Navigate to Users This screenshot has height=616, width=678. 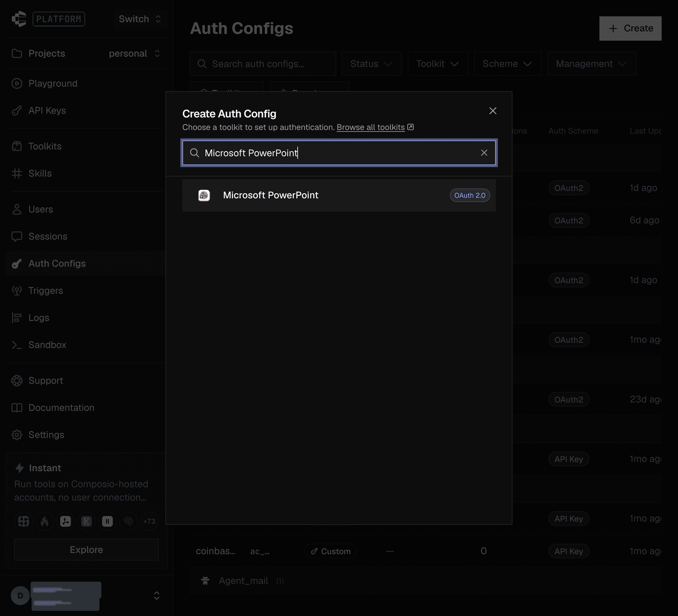pos(41,209)
